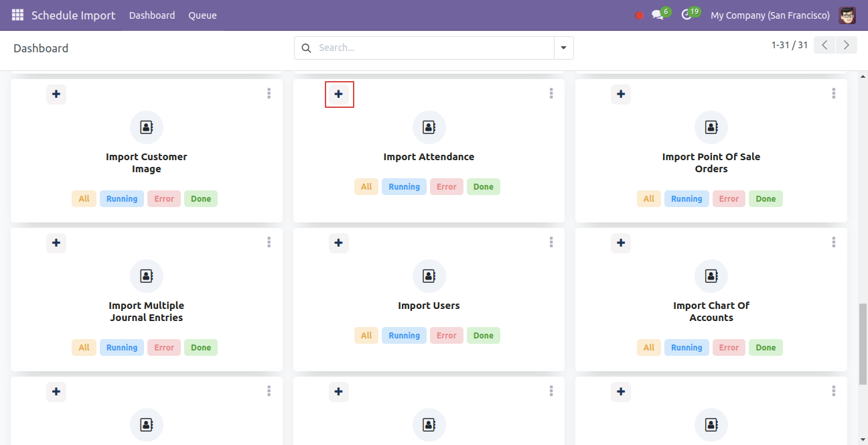Show Done jobs on Import Customer Image
This screenshot has height=445, width=868.
[x=201, y=199]
